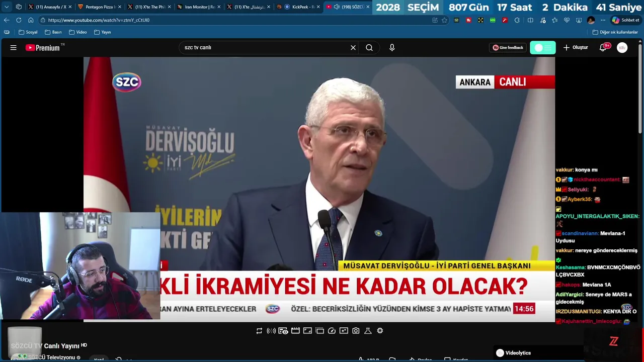Image resolution: width=644 pixels, height=362 pixels.
Task: Open browser profile picture
Action: [x=591, y=20]
